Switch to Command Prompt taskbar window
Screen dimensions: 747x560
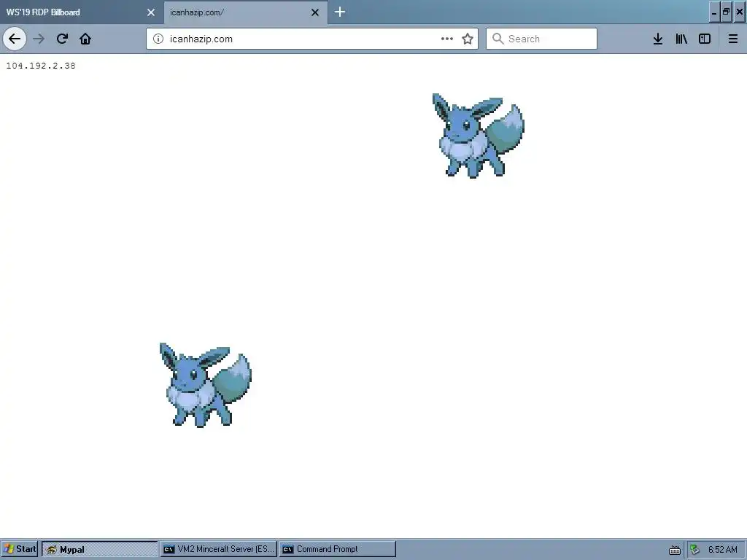click(337, 549)
